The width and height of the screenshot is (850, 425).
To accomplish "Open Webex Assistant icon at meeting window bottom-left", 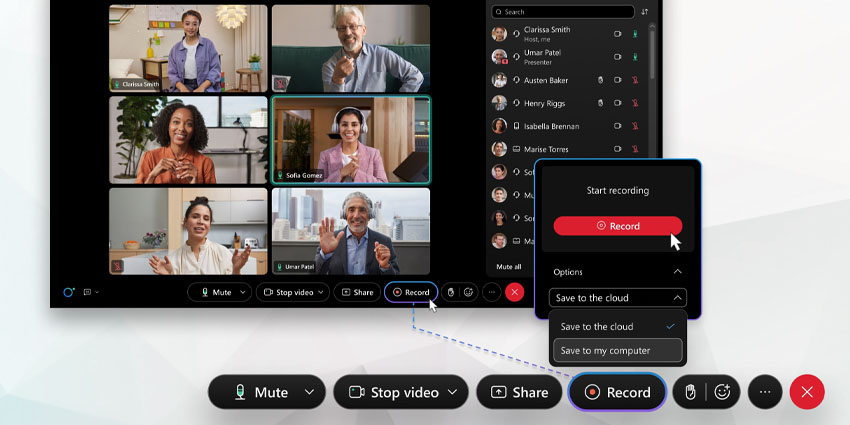I will point(68,292).
